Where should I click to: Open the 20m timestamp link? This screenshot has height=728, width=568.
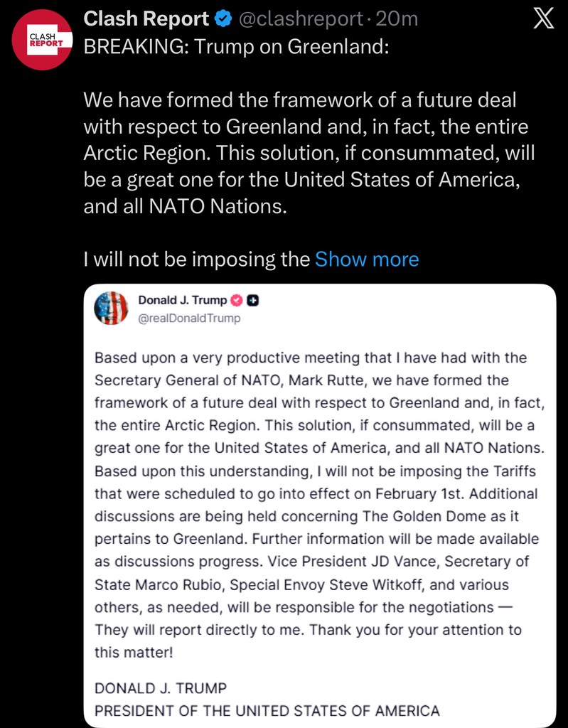(x=399, y=20)
